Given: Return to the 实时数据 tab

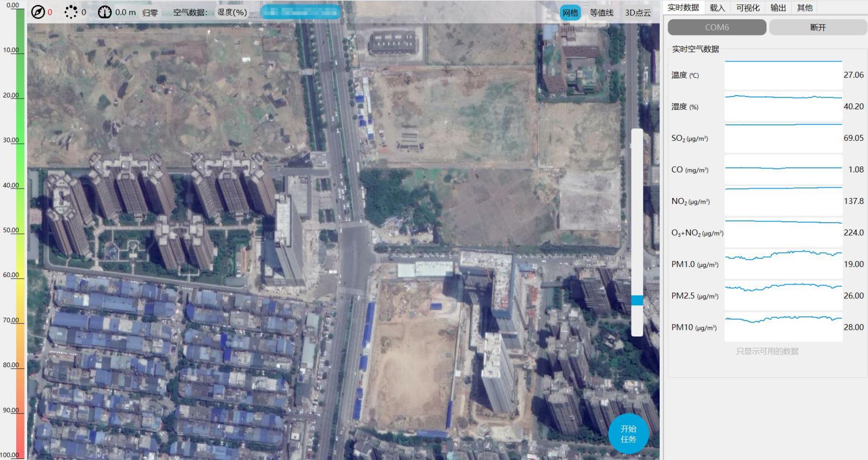Looking at the screenshot, I should [x=683, y=7].
